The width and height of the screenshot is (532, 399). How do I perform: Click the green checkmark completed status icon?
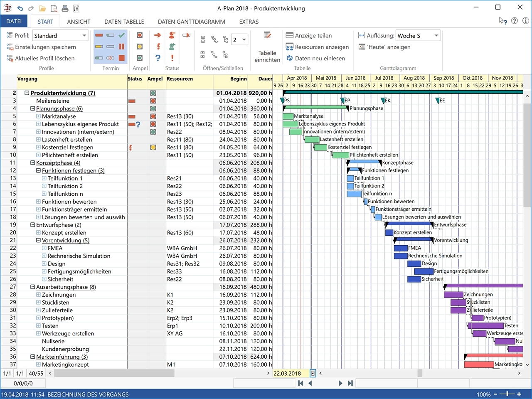(x=122, y=35)
